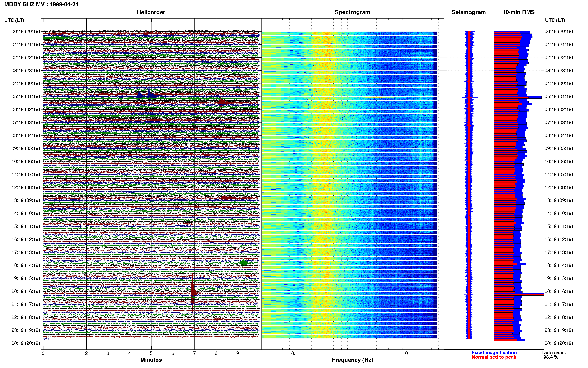Click the Normalised to peak legend text
The image size is (588, 368).
pyautogui.click(x=494, y=357)
